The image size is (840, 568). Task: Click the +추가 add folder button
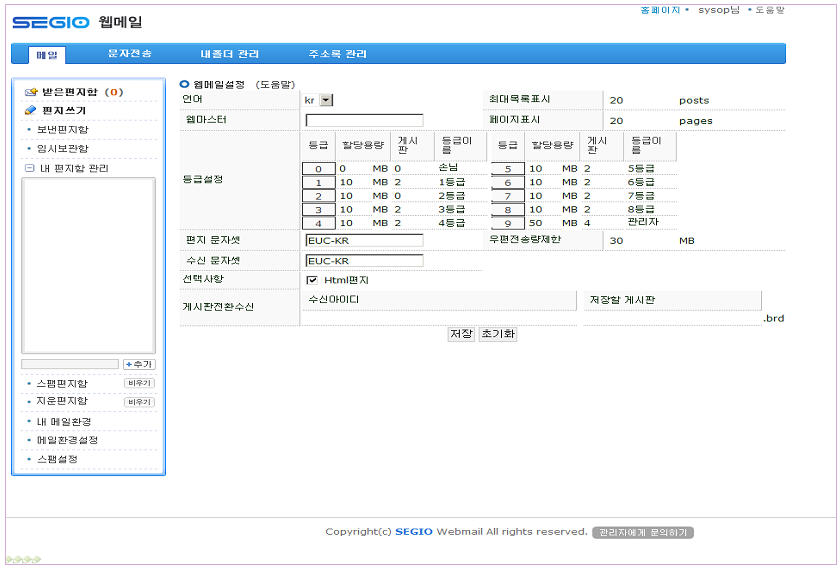pyautogui.click(x=138, y=364)
